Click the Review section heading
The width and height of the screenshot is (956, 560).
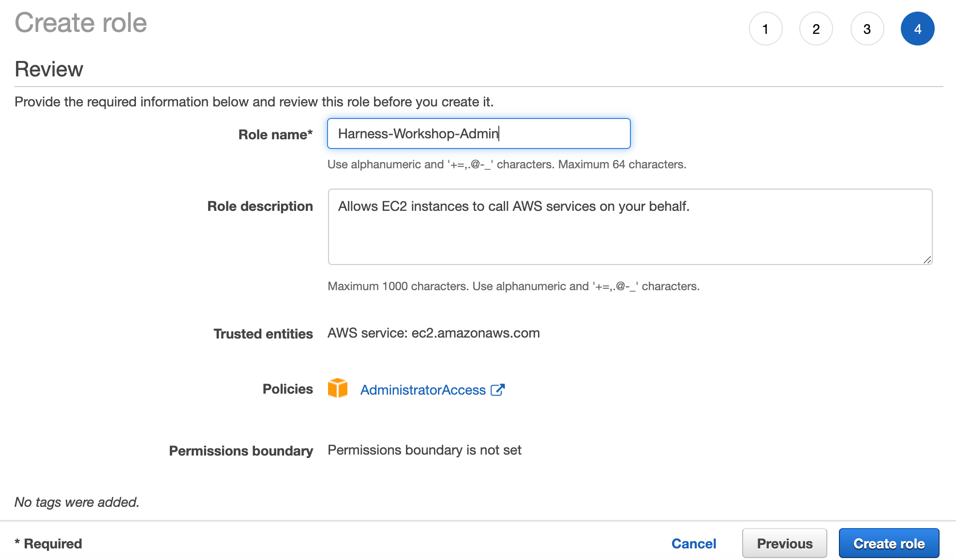coord(49,69)
